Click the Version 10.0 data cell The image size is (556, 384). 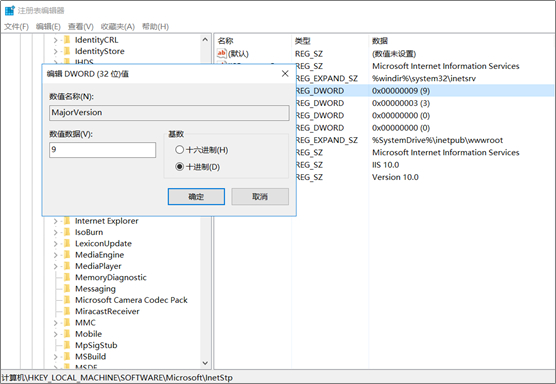[x=395, y=177]
